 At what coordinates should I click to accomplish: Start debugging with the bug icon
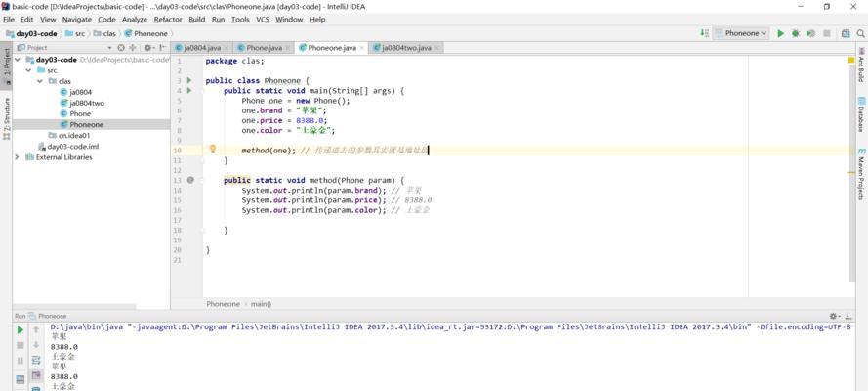coord(796,33)
